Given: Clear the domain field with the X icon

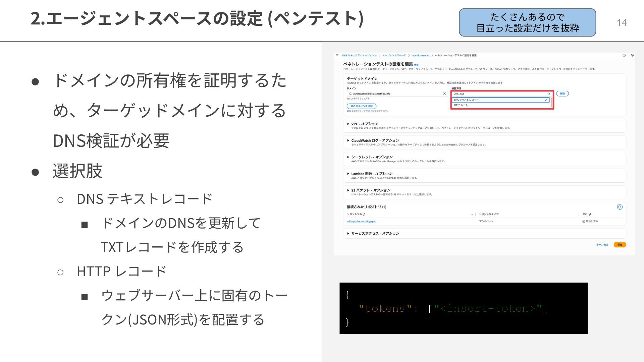Looking at the screenshot, I should (x=444, y=94).
